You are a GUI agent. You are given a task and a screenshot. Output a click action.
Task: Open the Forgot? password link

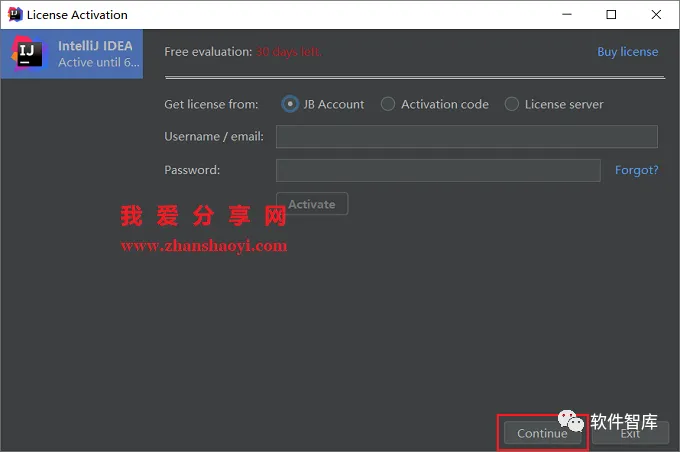click(637, 170)
